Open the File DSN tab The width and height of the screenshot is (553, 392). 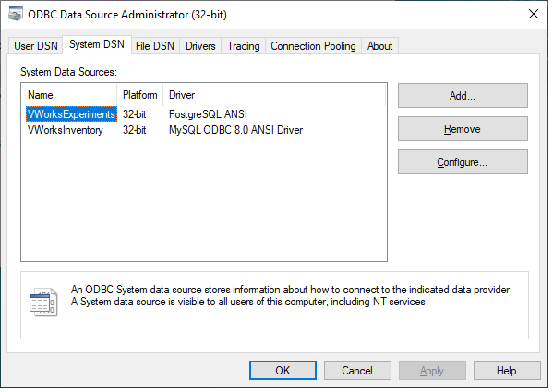click(155, 46)
